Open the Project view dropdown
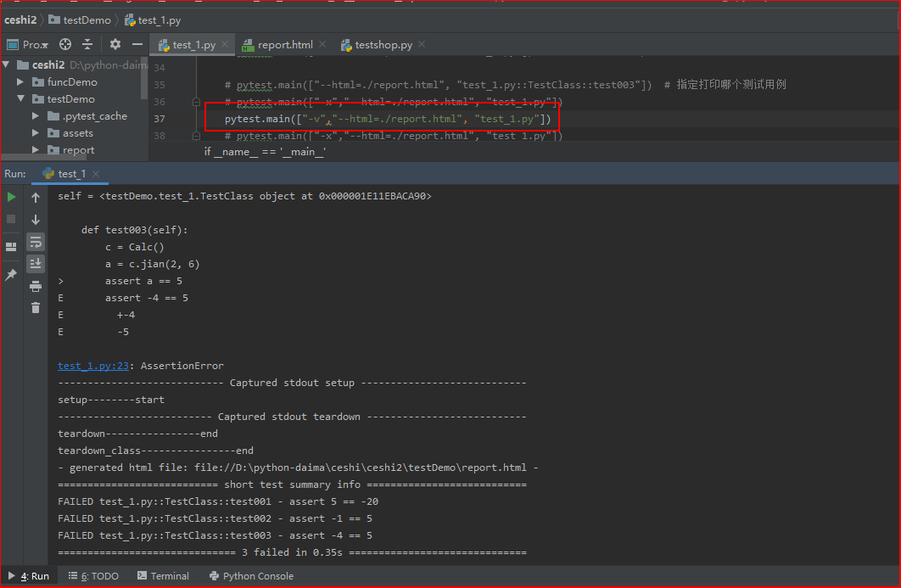 [x=28, y=44]
